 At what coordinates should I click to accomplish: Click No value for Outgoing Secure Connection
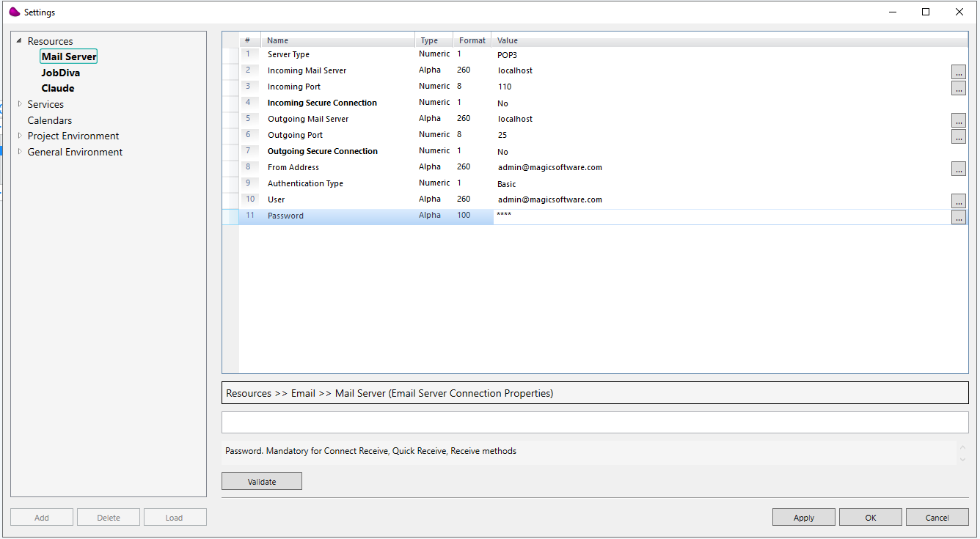pos(502,152)
